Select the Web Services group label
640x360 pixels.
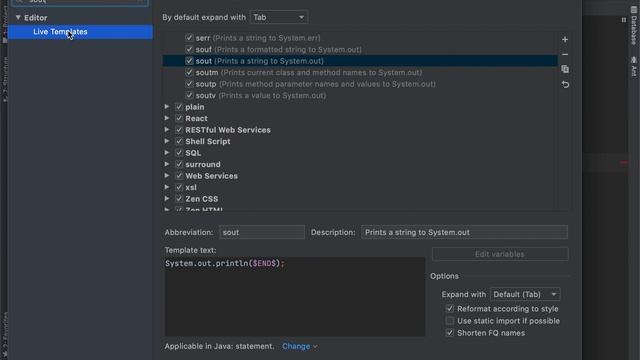pos(211,176)
